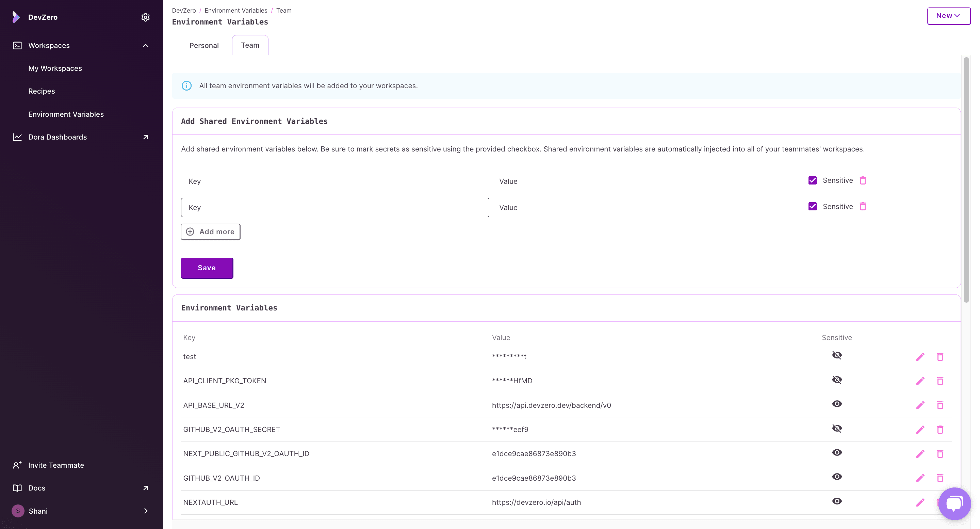This screenshot has width=980, height=529.
Task: Click the Add more button
Action: click(210, 231)
